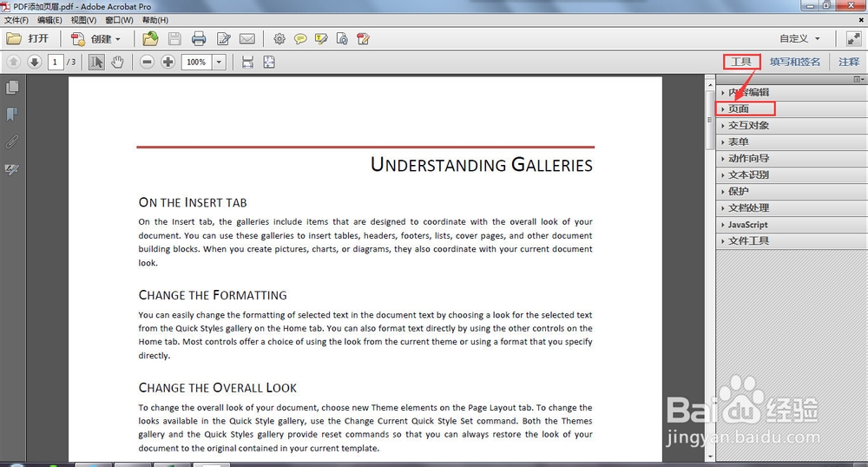This screenshot has width=868, height=467.
Task: Click the Save floppy disk icon
Action: click(175, 39)
